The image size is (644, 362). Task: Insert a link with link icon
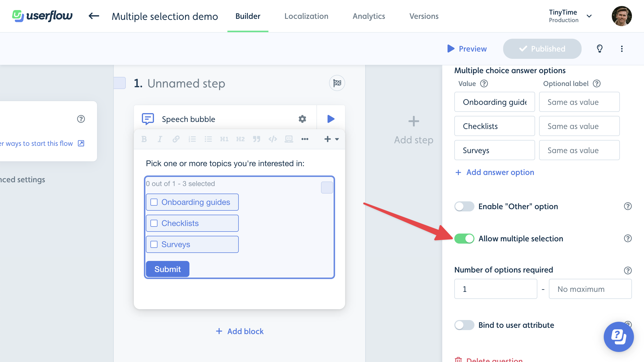click(176, 139)
